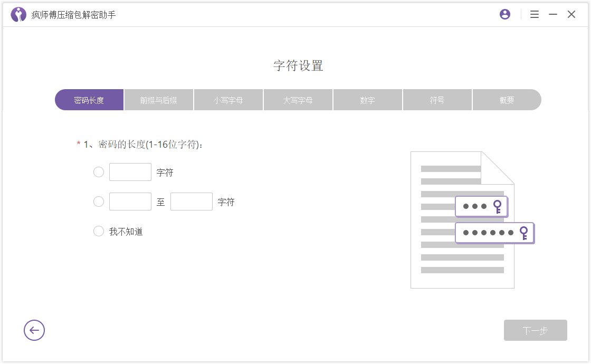
Task: Click the fixed character count input field
Action: click(x=130, y=172)
